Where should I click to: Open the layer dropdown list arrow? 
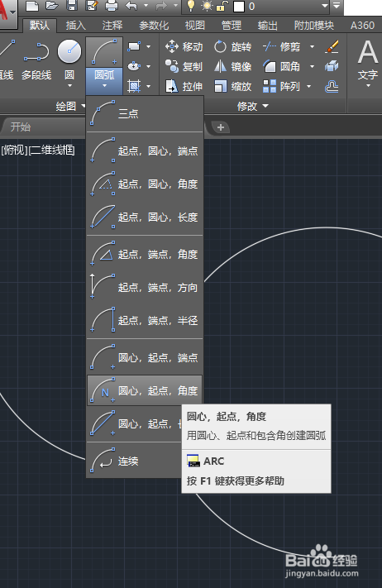pyautogui.click(x=325, y=6)
